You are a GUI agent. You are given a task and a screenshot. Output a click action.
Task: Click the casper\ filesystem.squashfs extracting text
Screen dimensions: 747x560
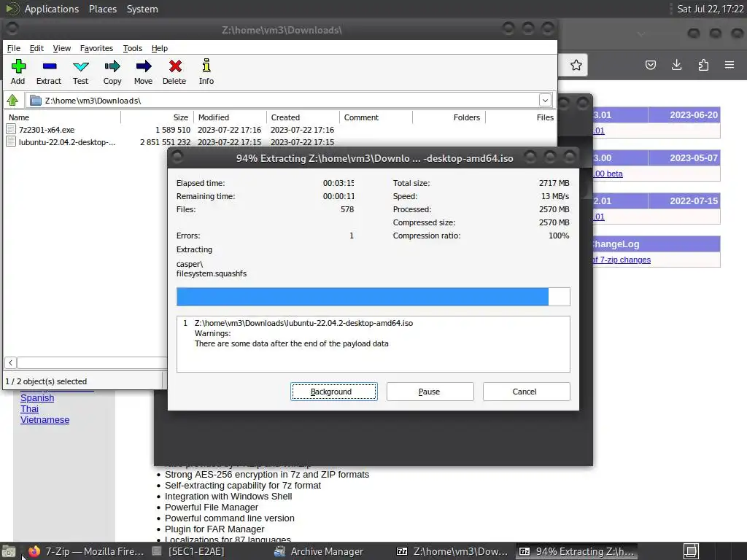point(212,268)
